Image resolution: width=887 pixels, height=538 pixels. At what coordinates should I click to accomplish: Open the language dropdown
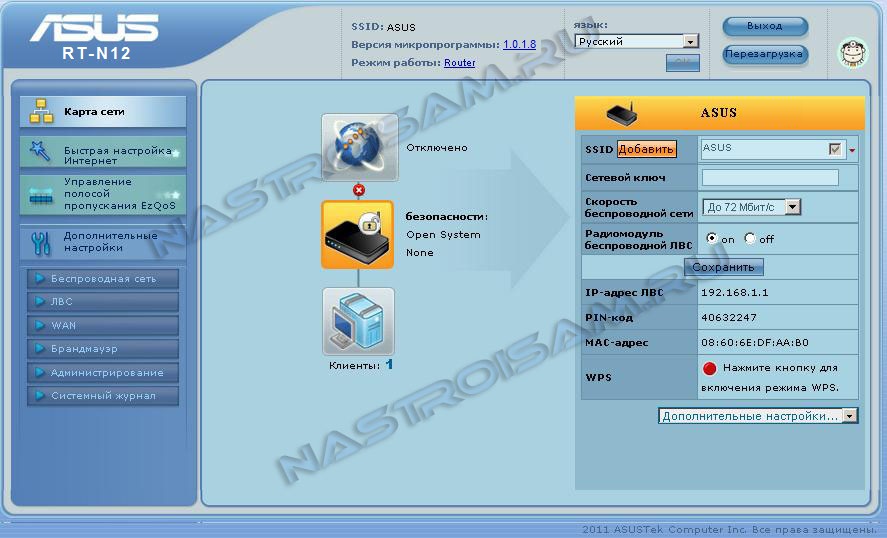pyautogui.click(x=690, y=42)
